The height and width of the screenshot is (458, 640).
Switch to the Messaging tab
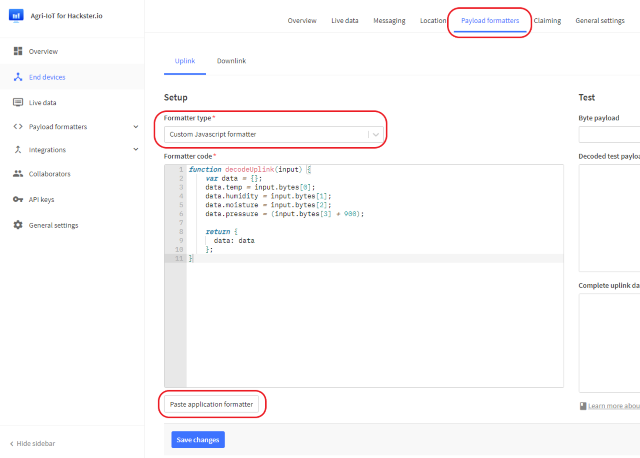pos(389,20)
